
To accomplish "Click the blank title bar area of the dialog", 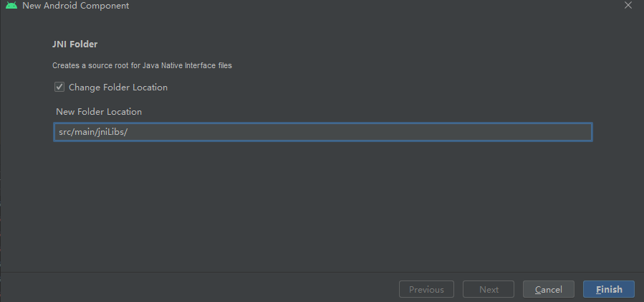I will (x=370, y=6).
